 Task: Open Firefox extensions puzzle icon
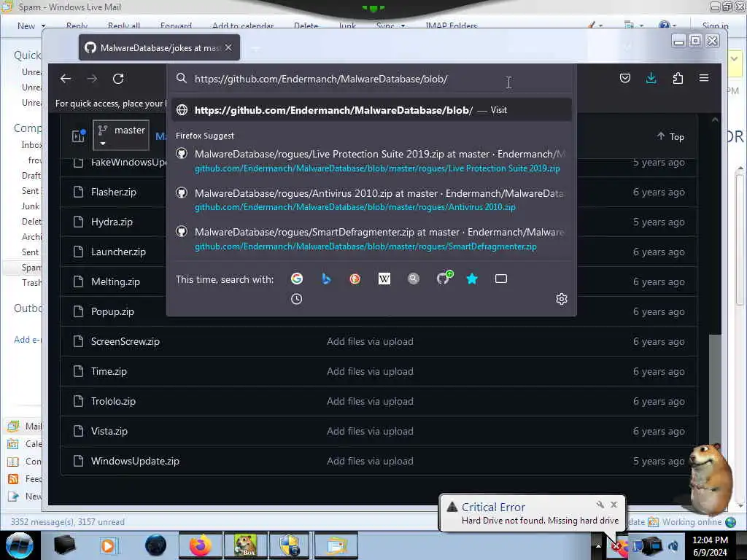[678, 78]
